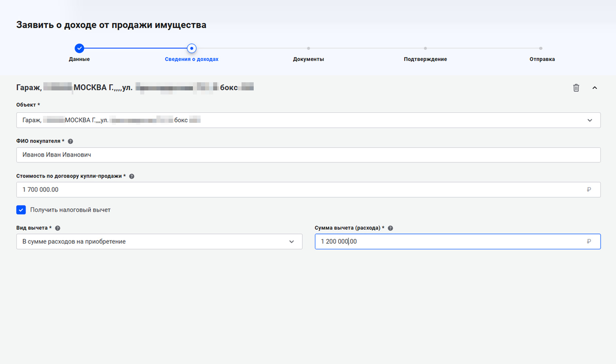The width and height of the screenshot is (616, 364).
Task: Open help tooltip for ФИО покупателя
Action: [71, 141]
